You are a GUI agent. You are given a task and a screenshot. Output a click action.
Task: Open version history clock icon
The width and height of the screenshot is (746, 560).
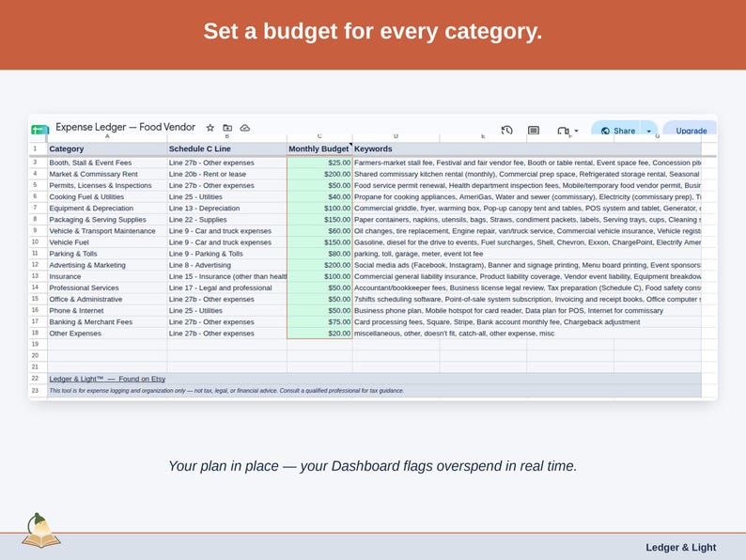pos(506,130)
